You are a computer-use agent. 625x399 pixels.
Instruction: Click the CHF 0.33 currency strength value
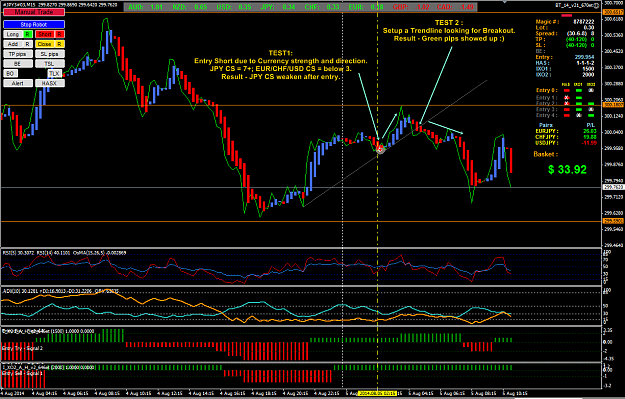coord(322,7)
